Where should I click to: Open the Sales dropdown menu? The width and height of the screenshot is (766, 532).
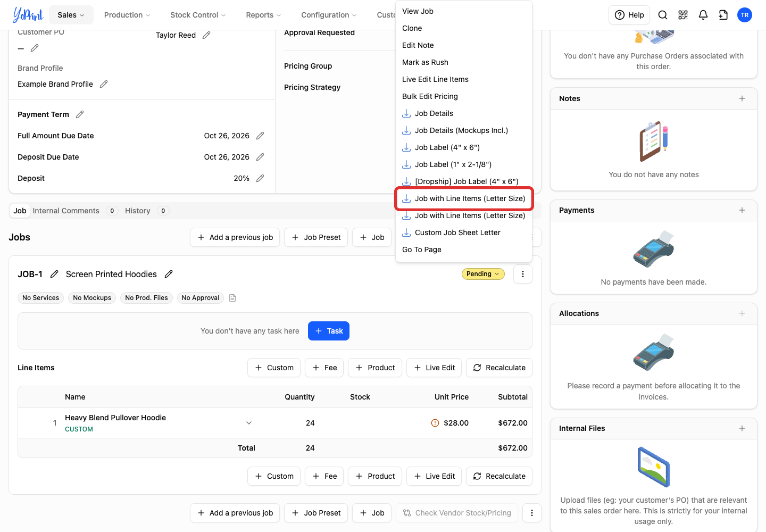(71, 15)
